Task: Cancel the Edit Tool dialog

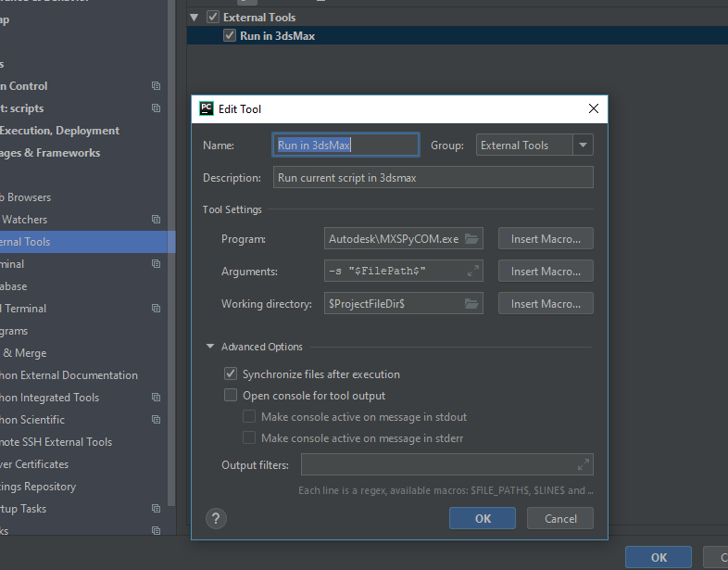Action: [560, 518]
